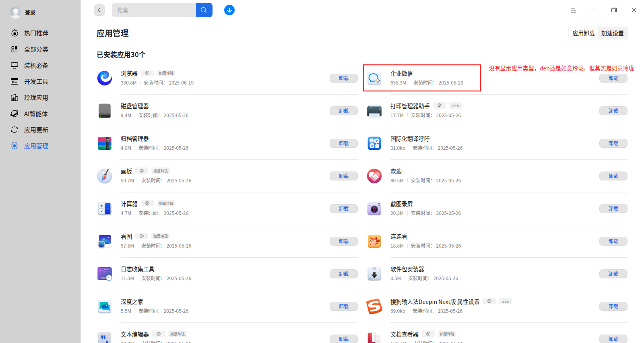Click the 深度之家 app icon
Image resolution: width=644 pixels, height=343 pixels.
[x=105, y=306]
